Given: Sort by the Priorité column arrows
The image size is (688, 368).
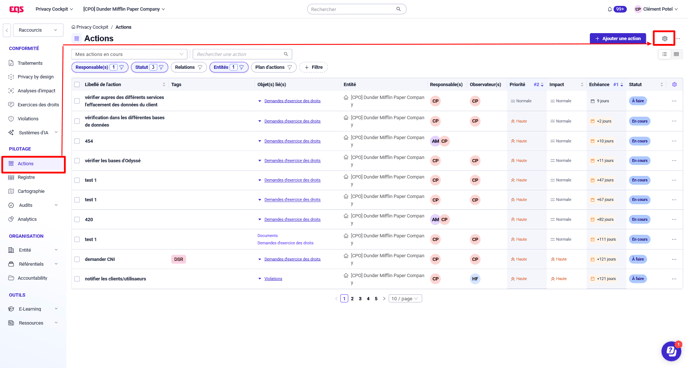Looking at the screenshot, I should tap(542, 85).
